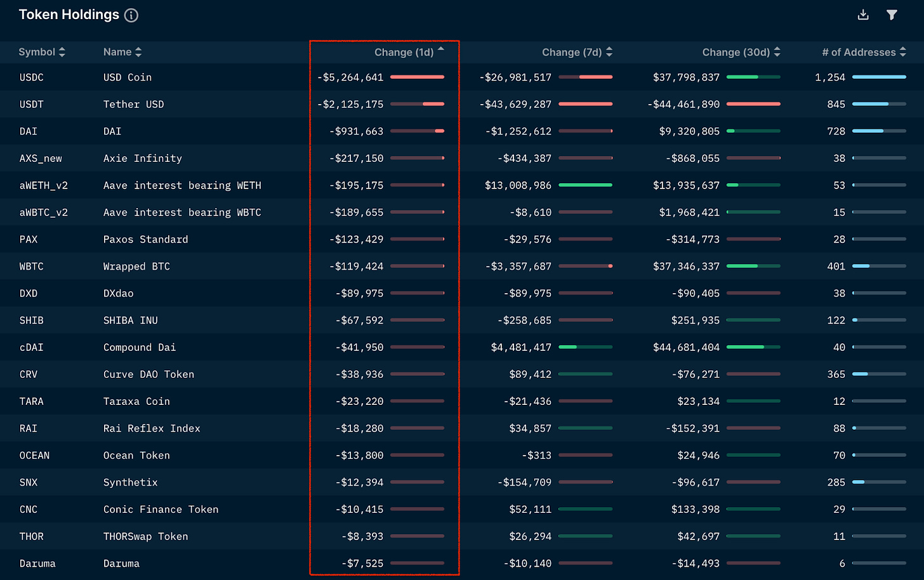Click the DAI symbol cell
The width and height of the screenshot is (924, 580).
(x=29, y=131)
